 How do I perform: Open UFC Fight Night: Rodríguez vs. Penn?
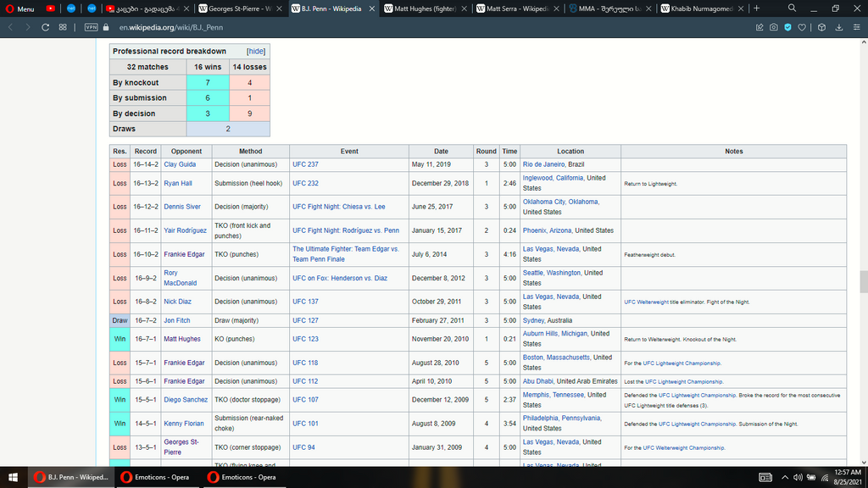pos(346,230)
